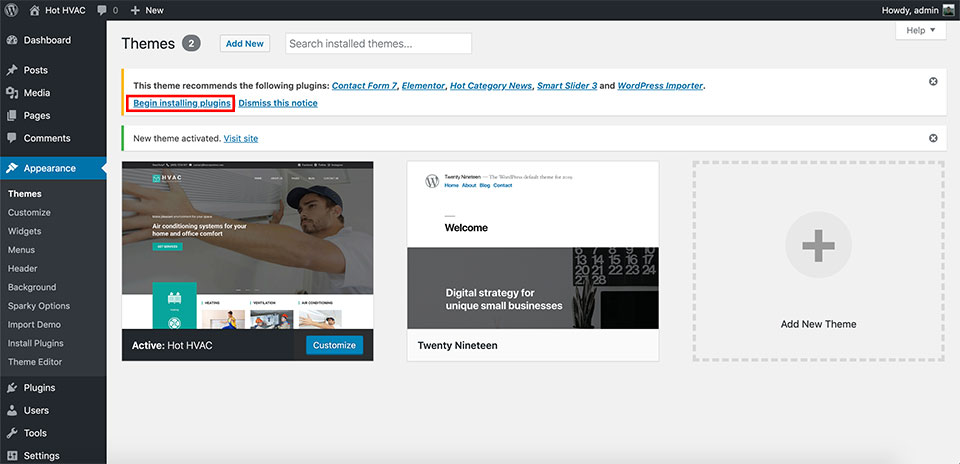This screenshot has height=464, width=960.
Task: Dismiss the New theme activated notice
Action: [933, 138]
